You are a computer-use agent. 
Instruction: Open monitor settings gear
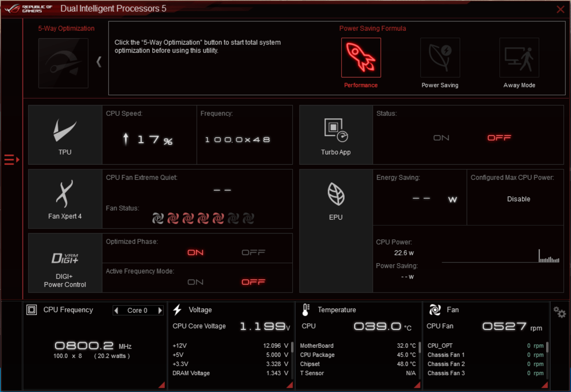[559, 312]
